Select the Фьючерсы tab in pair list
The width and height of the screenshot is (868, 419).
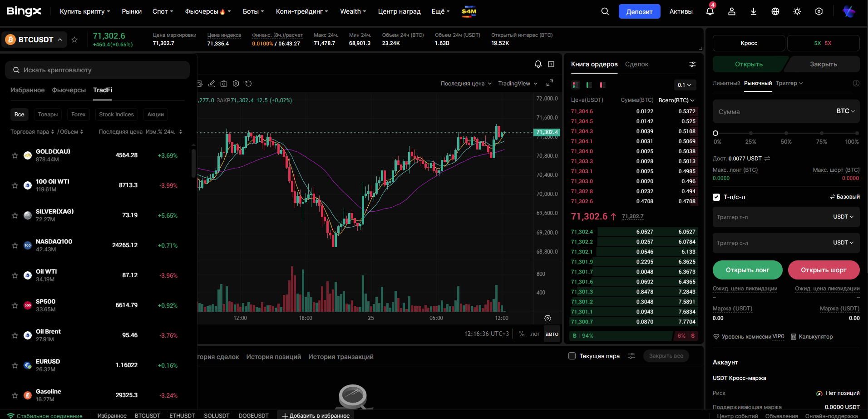tap(69, 90)
